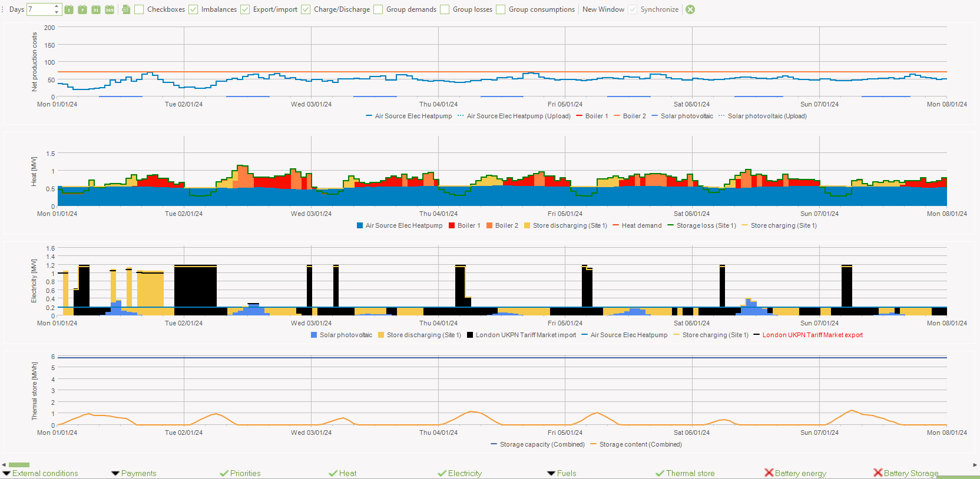Click Heat demand legend entry
Screen dimensions: 980x479
click(x=637, y=225)
